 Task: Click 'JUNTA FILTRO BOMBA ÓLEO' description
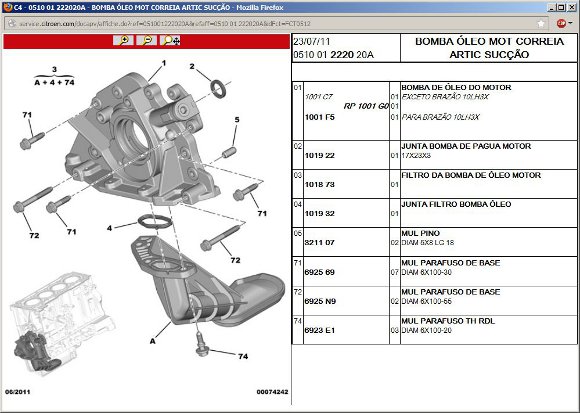456,204
